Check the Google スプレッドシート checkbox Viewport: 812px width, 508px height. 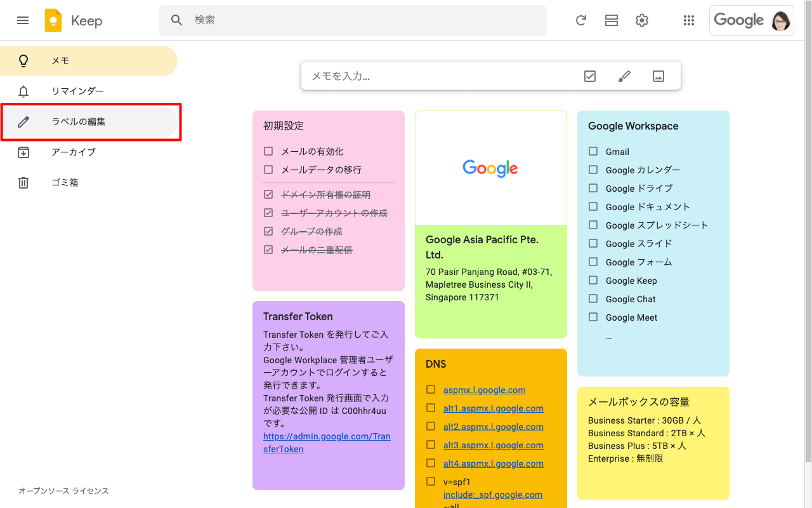[593, 225]
